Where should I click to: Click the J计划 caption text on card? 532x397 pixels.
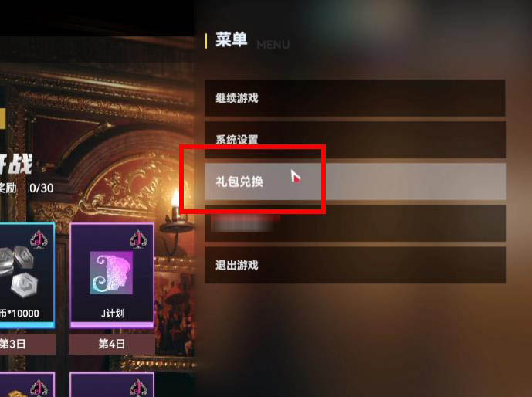[x=113, y=313]
